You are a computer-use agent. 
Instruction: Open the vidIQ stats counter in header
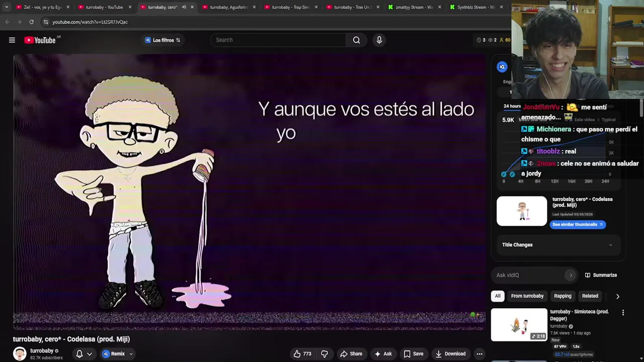493,40
